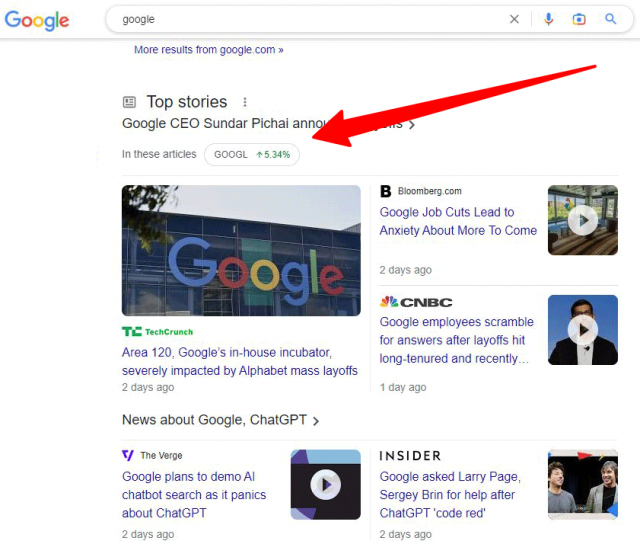Screen dimensions: 640x541
Task: Click the Top stories newspaper icon
Action: pyautogui.click(x=129, y=102)
